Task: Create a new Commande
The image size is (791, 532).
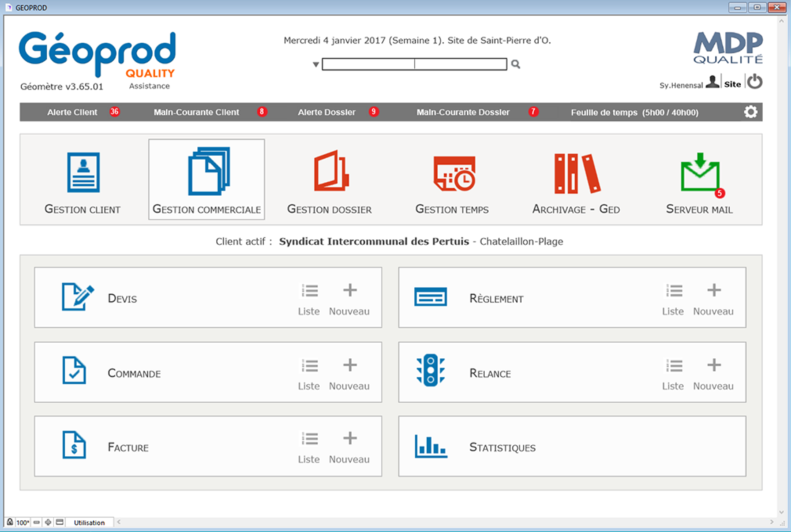Action: coord(349,374)
